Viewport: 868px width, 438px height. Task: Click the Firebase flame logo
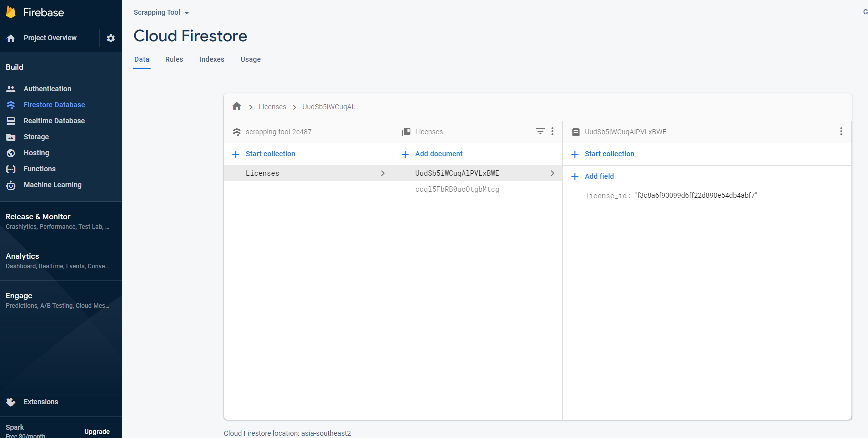pyautogui.click(x=11, y=12)
